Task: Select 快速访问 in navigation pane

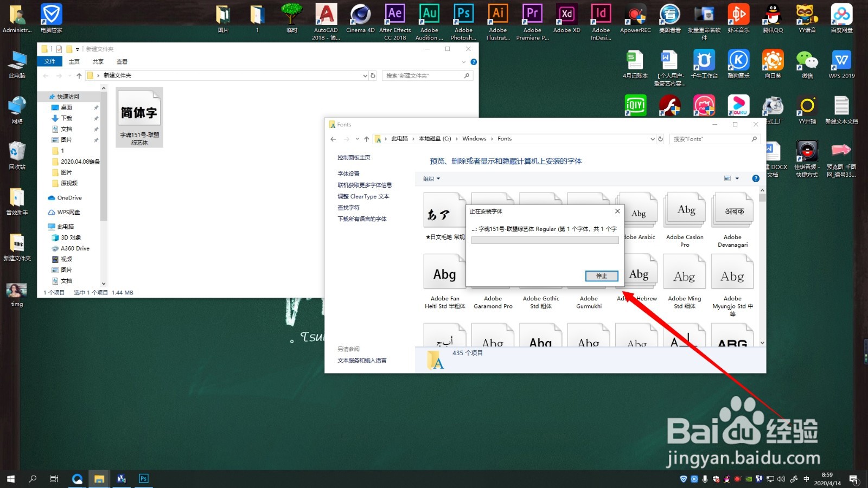Action: pyautogui.click(x=68, y=97)
